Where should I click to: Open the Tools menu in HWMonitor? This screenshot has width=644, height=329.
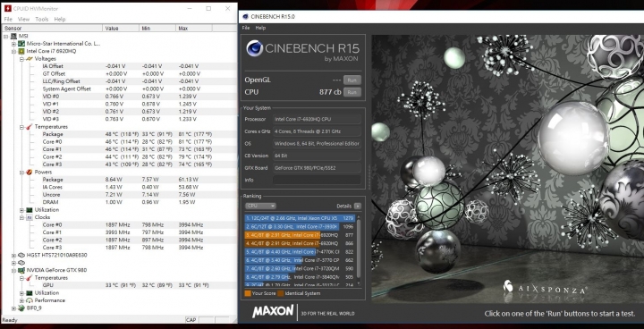coord(41,20)
